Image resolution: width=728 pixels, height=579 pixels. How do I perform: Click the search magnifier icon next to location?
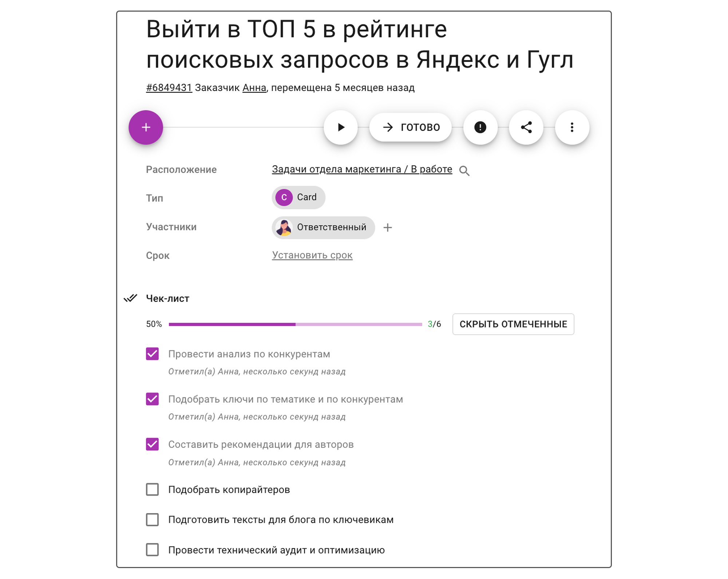(x=466, y=171)
